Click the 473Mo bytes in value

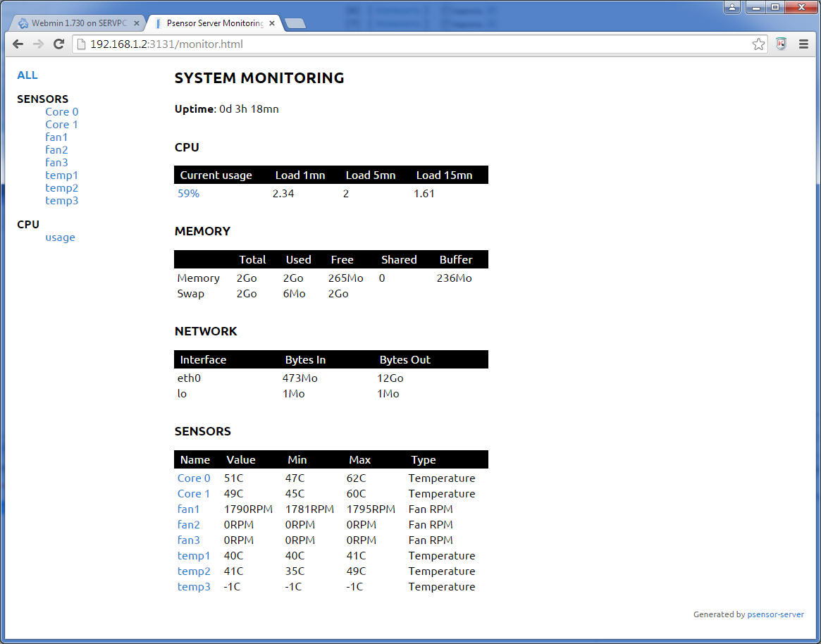pos(300,378)
